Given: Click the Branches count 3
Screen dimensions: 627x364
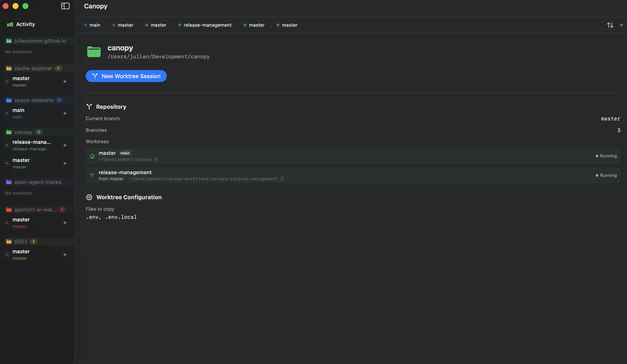Looking at the screenshot, I should pyautogui.click(x=619, y=130).
